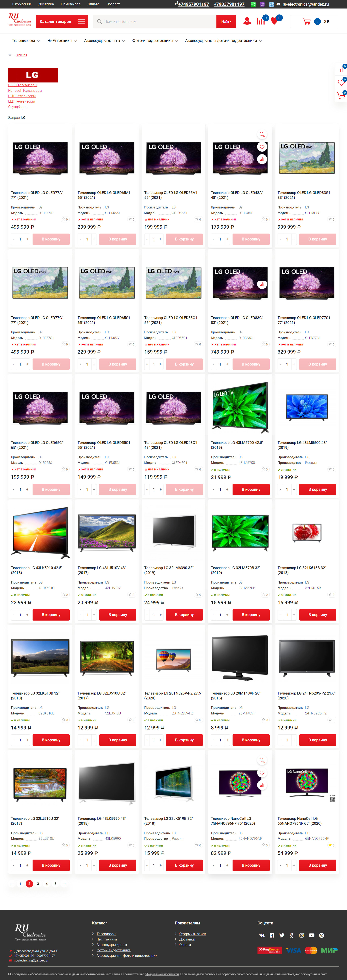
Task: Open the YouTube icon in footer
Action: [x=312, y=935]
